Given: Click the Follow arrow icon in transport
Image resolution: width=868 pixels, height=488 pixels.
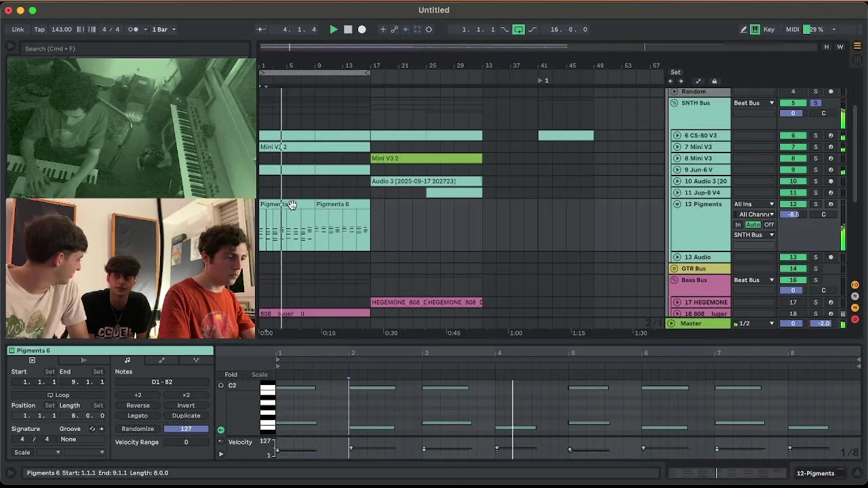Looking at the screenshot, I should pyautogui.click(x=261, y=29).
